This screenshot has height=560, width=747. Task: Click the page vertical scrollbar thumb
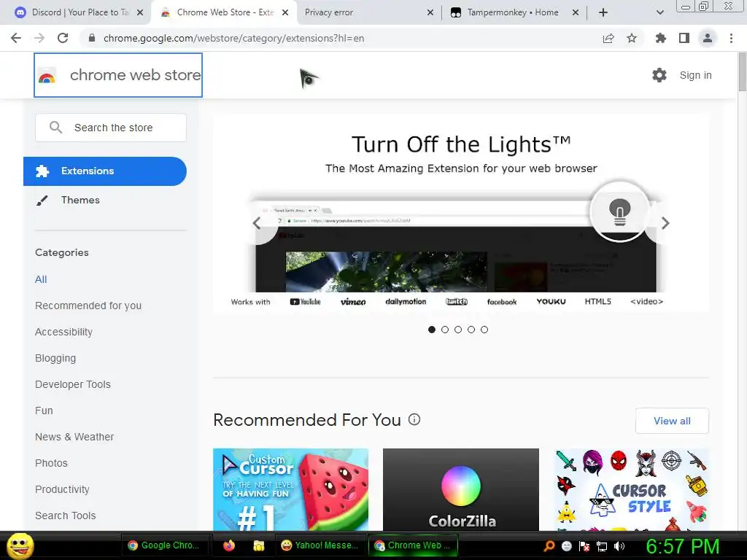742,71
